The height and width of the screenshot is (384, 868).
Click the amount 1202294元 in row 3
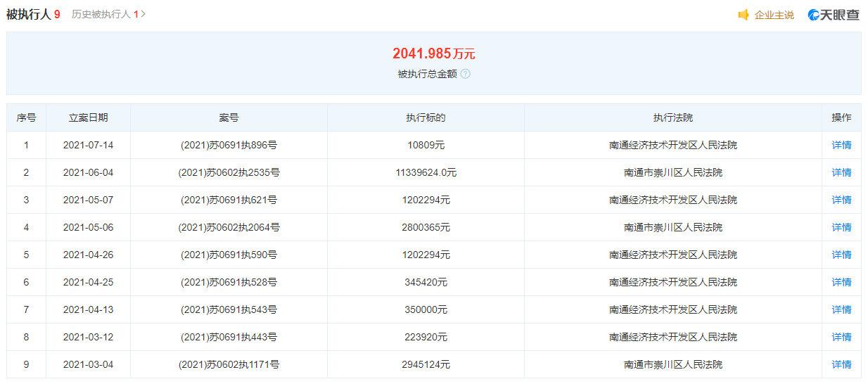426,200
